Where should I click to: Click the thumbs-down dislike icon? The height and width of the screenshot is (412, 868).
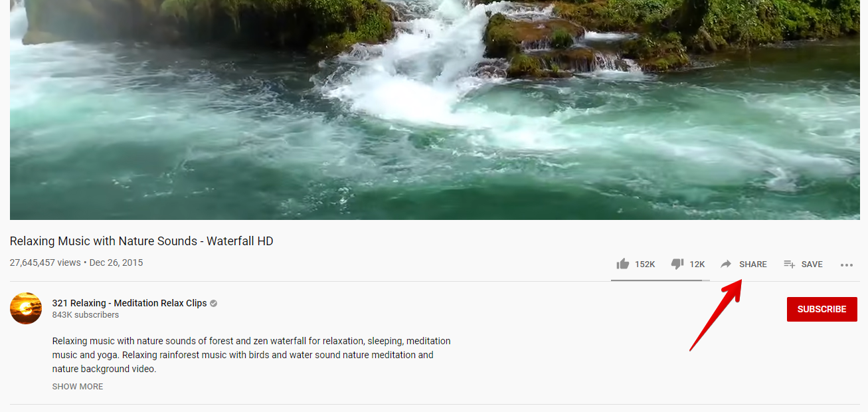677,264
